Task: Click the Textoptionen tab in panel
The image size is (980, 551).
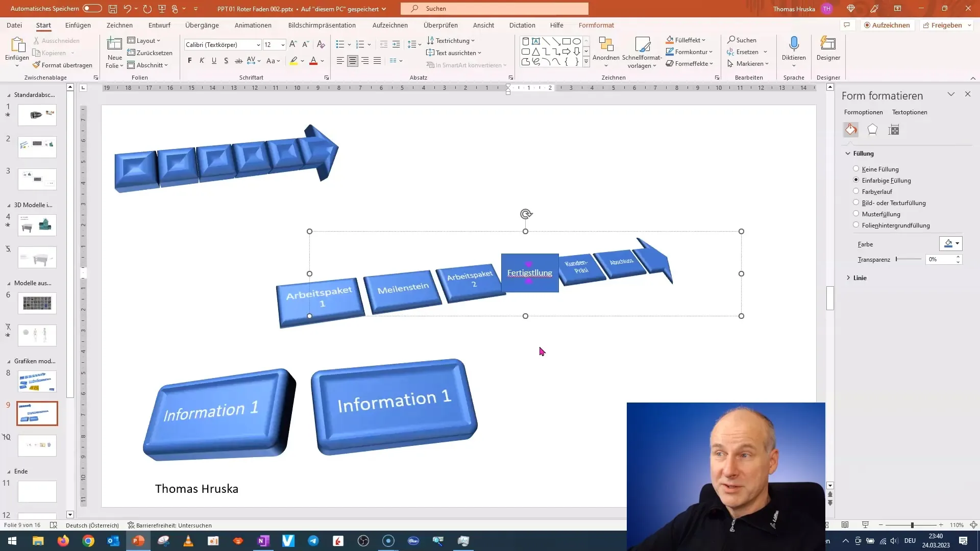Action: coord(910,112)
